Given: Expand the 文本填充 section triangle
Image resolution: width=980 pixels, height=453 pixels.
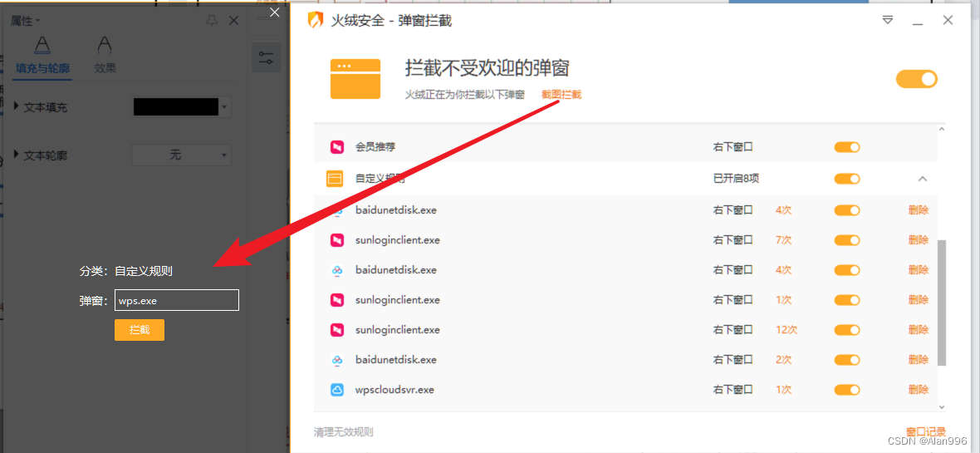Looking at the screenshot, I should 17,106.
